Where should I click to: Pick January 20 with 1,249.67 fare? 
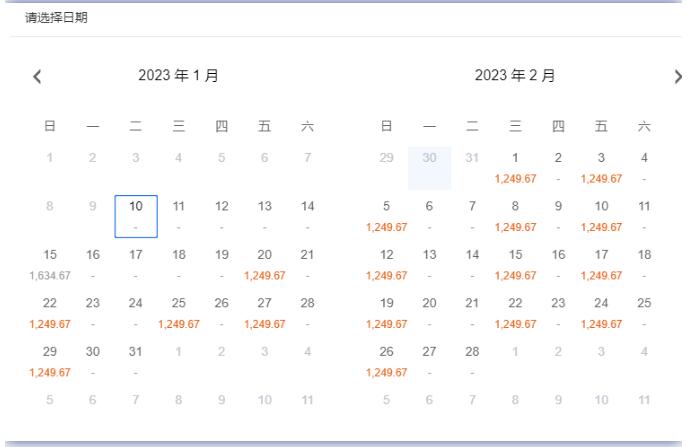[265, 265]
